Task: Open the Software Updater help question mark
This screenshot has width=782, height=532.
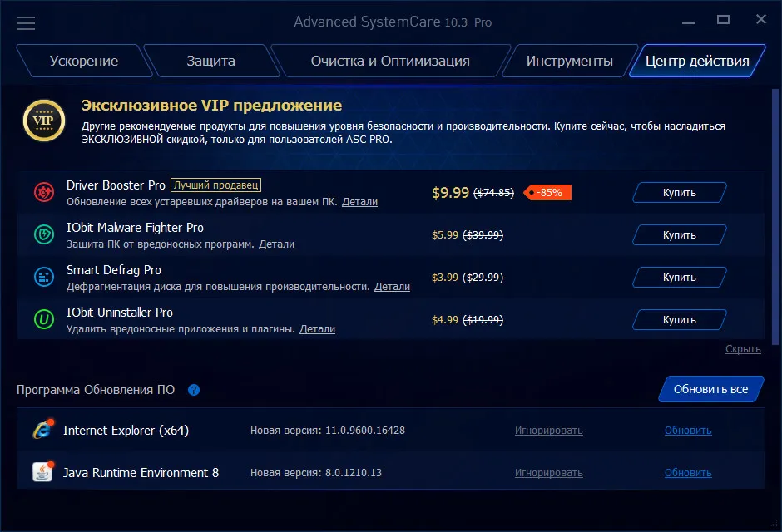Action: 194,390
